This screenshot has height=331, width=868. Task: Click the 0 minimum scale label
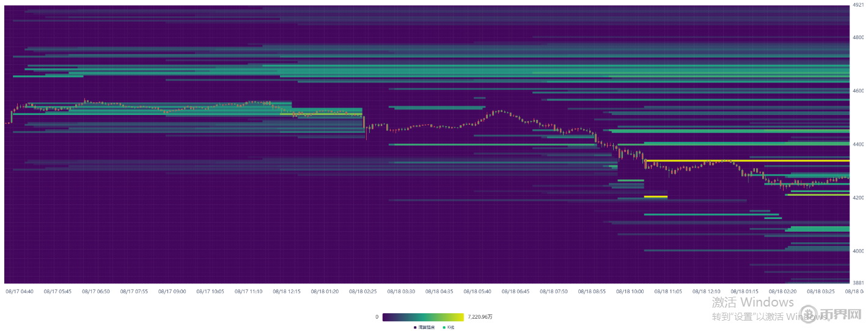[377, 317]
